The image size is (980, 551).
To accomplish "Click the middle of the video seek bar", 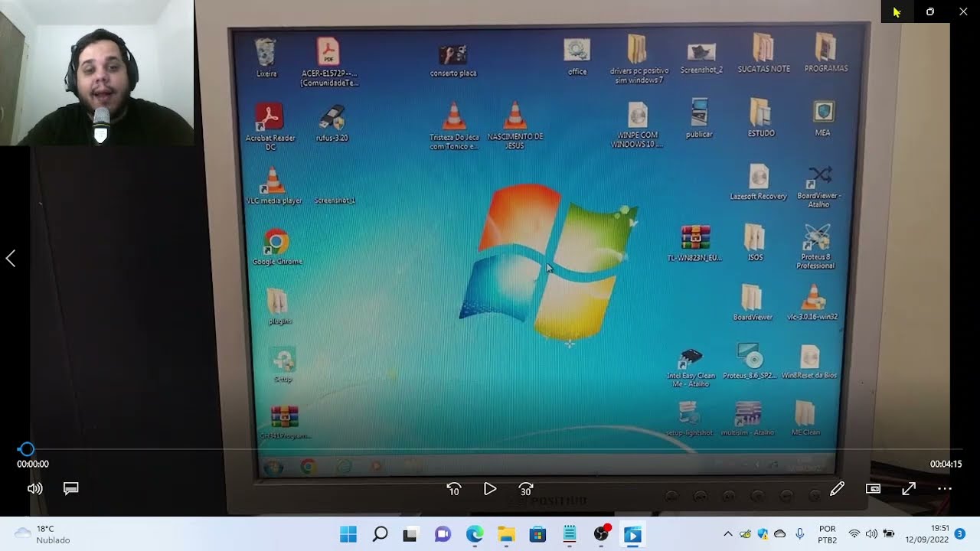I will tap(490, 449).
